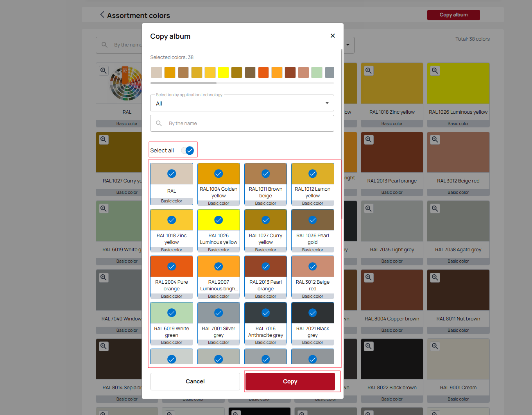Click the RAL 8004 Copper brown label
This screenshot has height=415, width=532.
pos(392,319)
